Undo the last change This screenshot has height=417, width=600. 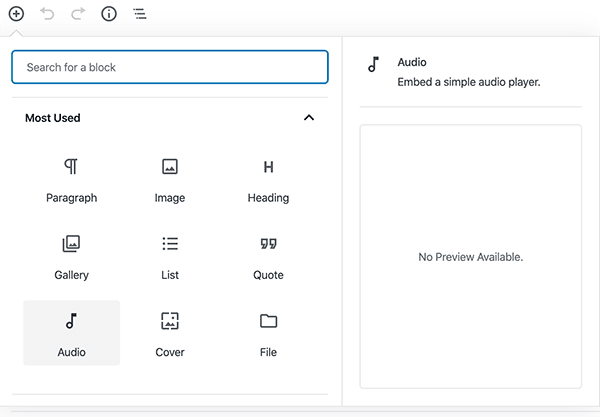(47, 14)
